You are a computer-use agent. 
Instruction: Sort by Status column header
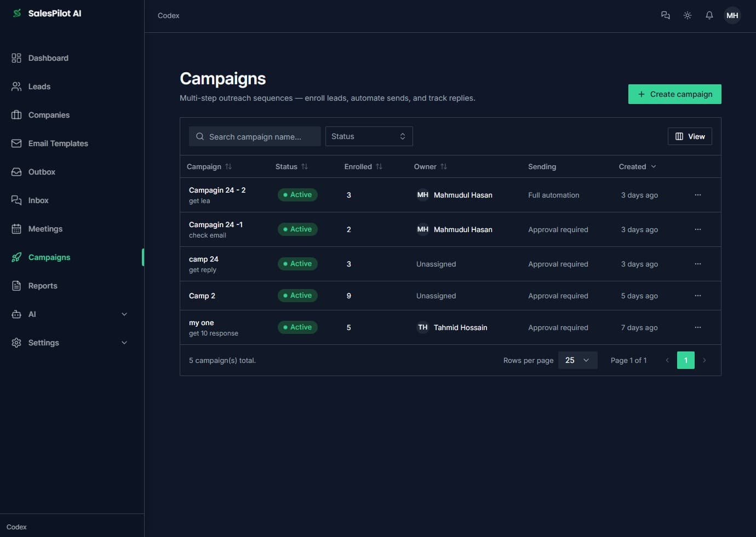(291, 166)
